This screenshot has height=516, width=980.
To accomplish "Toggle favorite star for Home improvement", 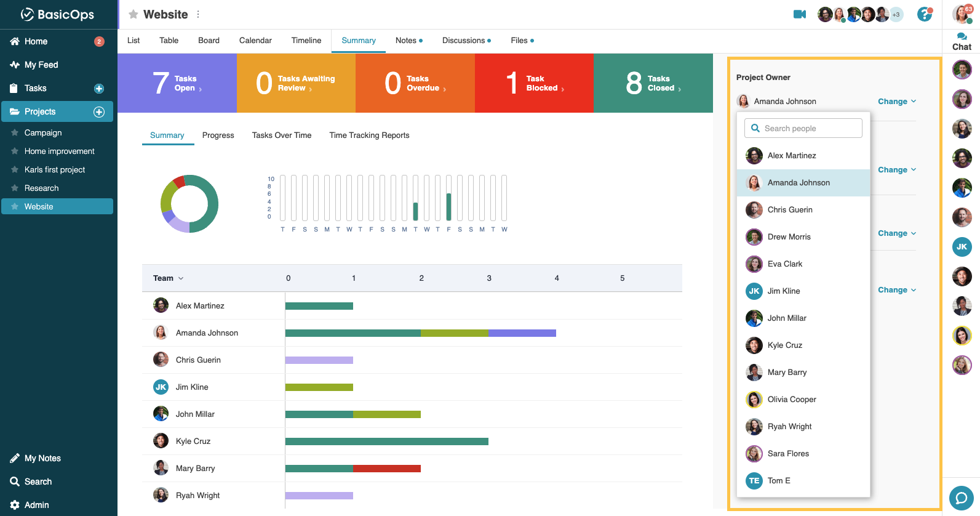I will 15,151.
